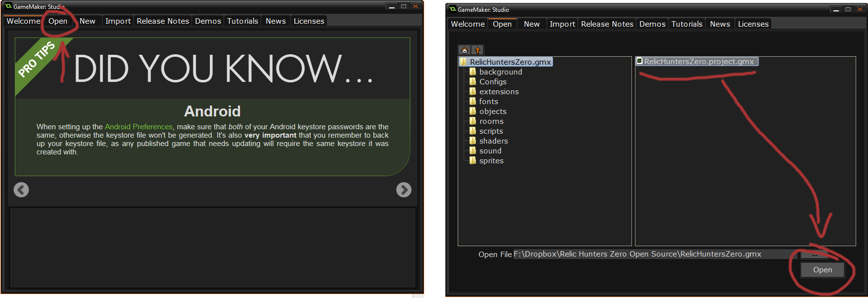
Task: Select the sound folder
Action: [x=490, y=151]
